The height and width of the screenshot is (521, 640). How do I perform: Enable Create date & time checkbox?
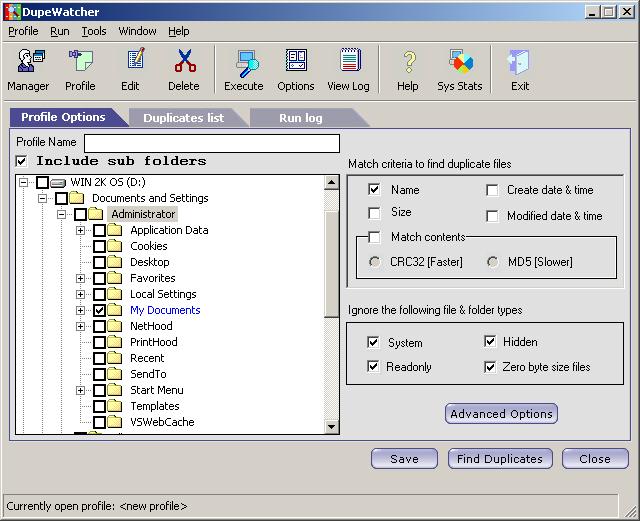[x=492, y=190]
